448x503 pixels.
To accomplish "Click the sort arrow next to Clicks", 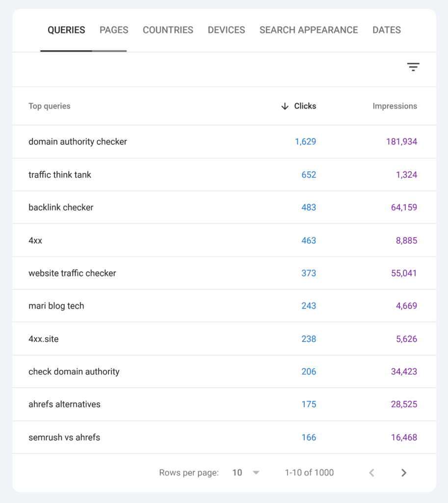I will pyautogui.click(x=285, y=106).
